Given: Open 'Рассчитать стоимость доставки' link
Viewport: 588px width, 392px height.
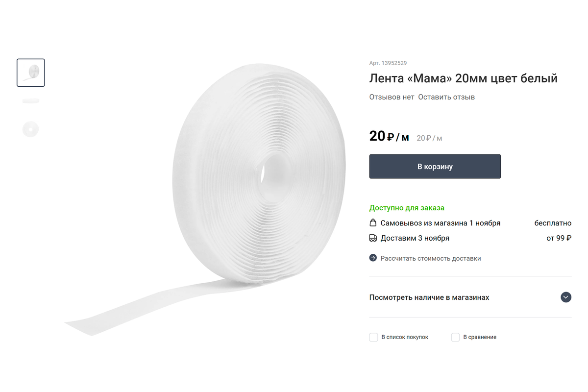Looking at the screenshot, I should (x=431, y=258).
